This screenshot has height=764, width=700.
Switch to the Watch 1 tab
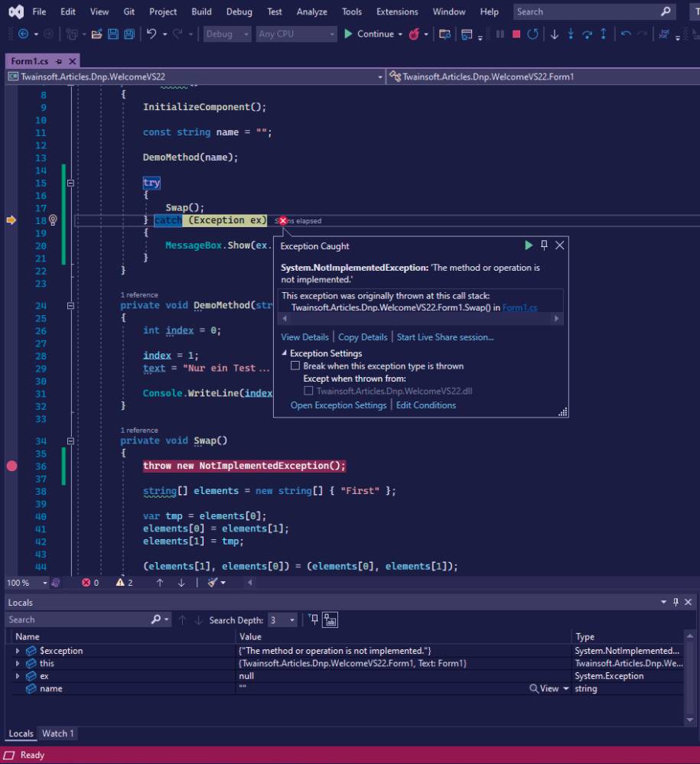coord(57,733)
